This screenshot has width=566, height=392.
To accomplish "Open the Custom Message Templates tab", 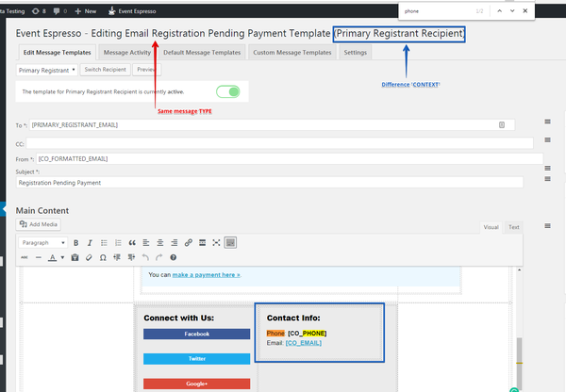I will point(292,52).
